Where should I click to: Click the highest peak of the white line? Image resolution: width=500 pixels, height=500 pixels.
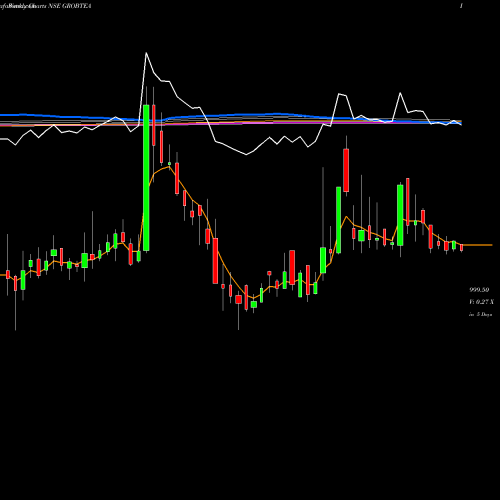coord(146,53)
